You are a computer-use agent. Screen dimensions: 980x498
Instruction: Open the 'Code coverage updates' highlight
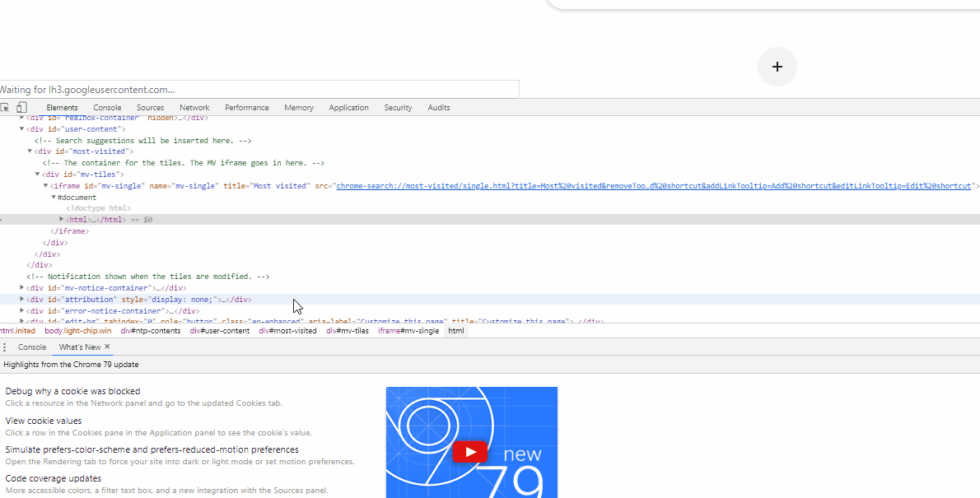point(54,477)
